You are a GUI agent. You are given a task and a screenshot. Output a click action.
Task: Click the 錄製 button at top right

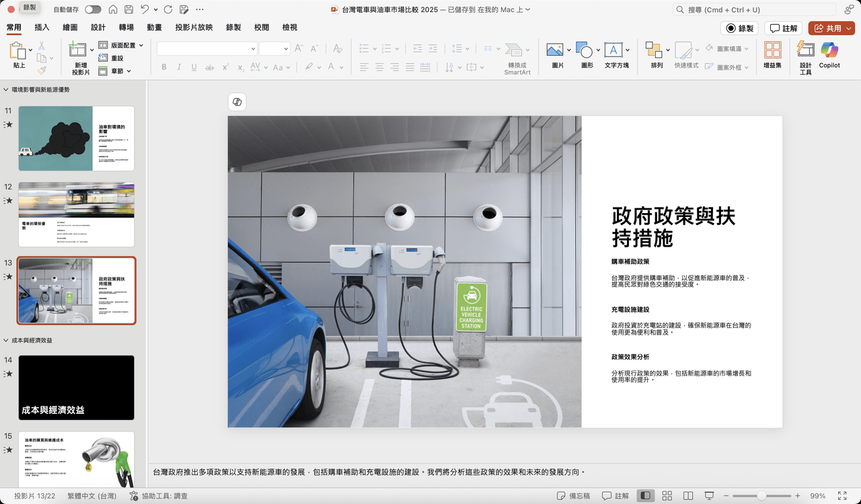coord(739,28)
